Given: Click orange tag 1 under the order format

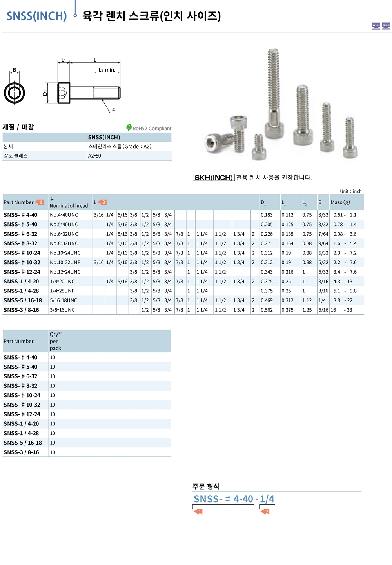Looking at the screenshot, I should (198, 512).
